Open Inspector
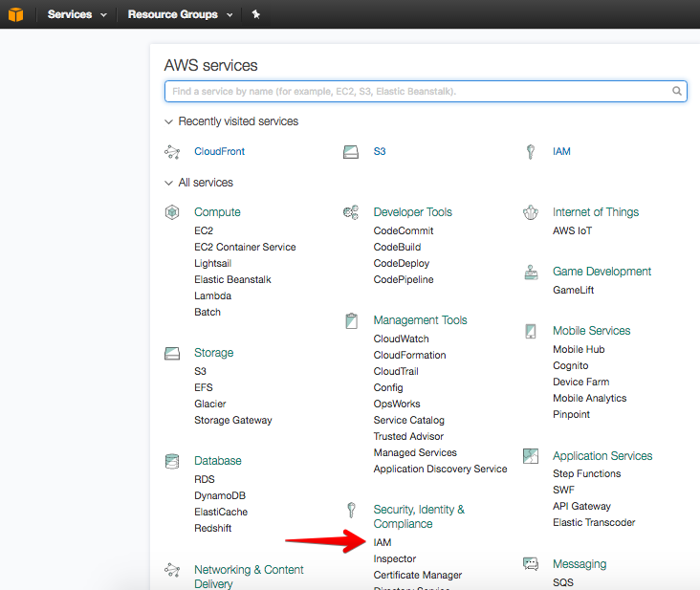The height and width of the screenshot is (590, 700). tap(395, 558)
